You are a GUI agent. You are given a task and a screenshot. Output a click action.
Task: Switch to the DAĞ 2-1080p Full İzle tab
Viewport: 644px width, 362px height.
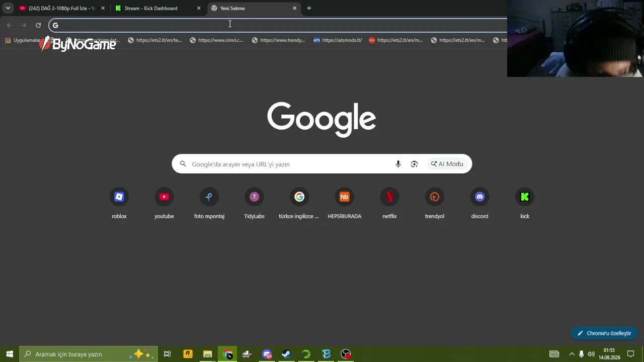click(x=62, y=8)
